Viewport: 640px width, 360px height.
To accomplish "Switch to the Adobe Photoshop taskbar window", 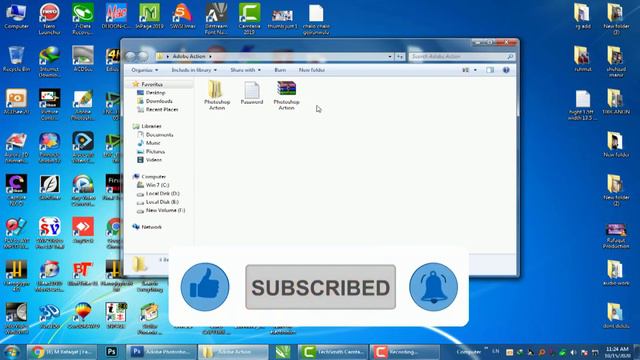I will pyautogui.click(x=160, y=352).
